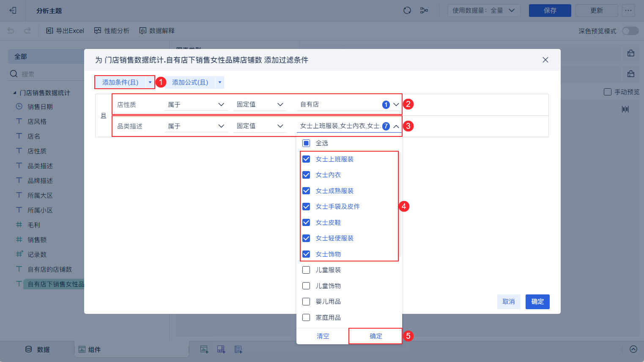Click the 添加条件(且) button
Viewport: 644px width, 362px height.
pyautogui.click(x=121, y=82)
